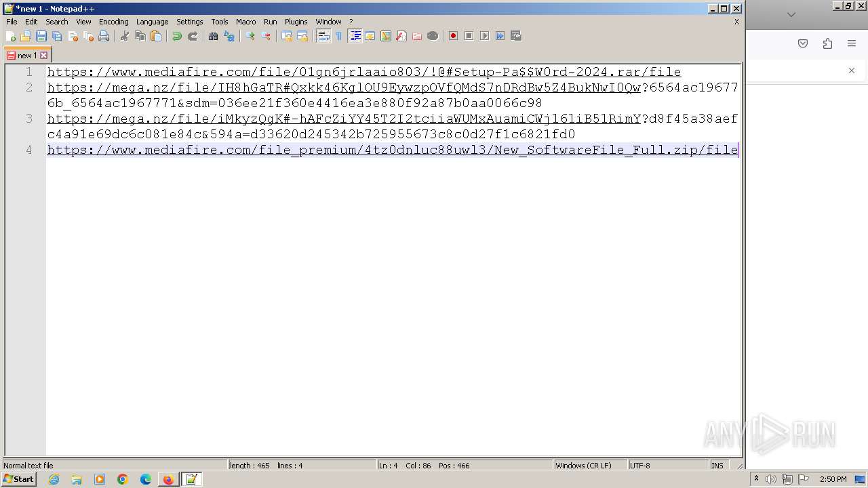The image size is (868, 488).
Task: Toggle word wrap toolbar button
Action: point(323,36)
